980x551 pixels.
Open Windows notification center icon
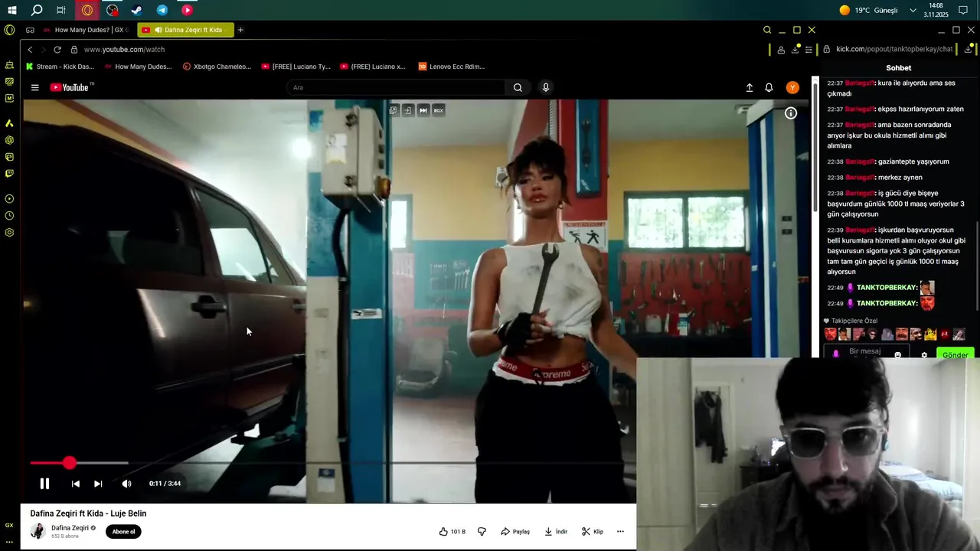point(963,11)
